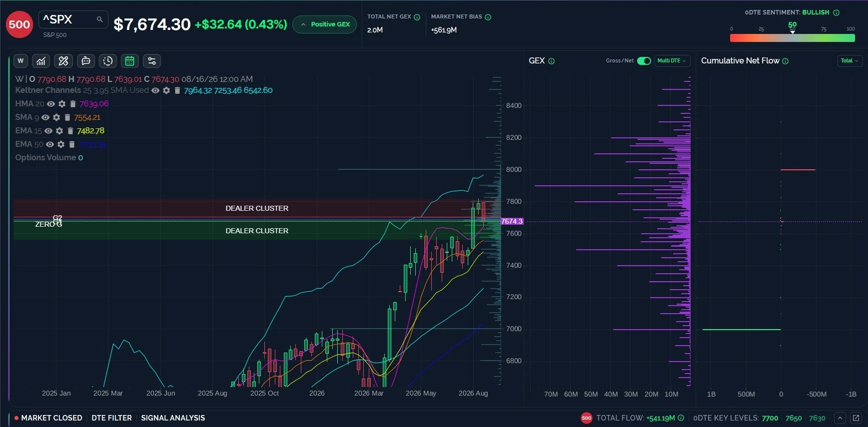Click the ZERO G level label

(48, 225)
